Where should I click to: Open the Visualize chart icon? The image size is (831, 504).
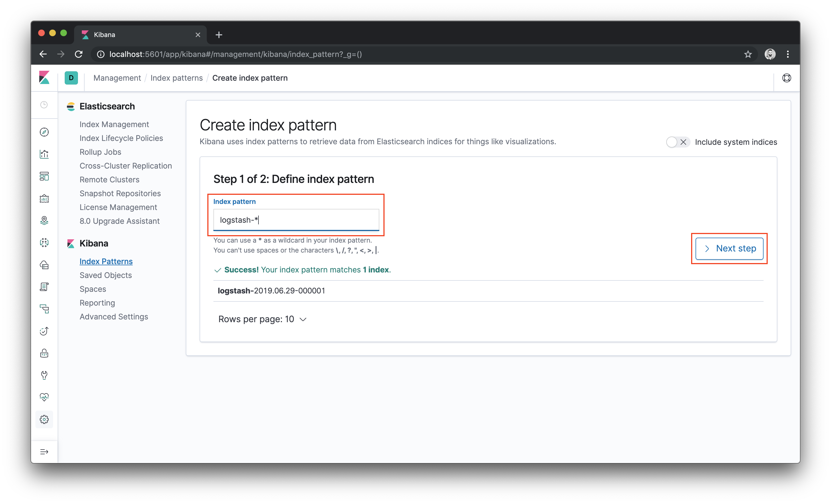tap(44, 154)
